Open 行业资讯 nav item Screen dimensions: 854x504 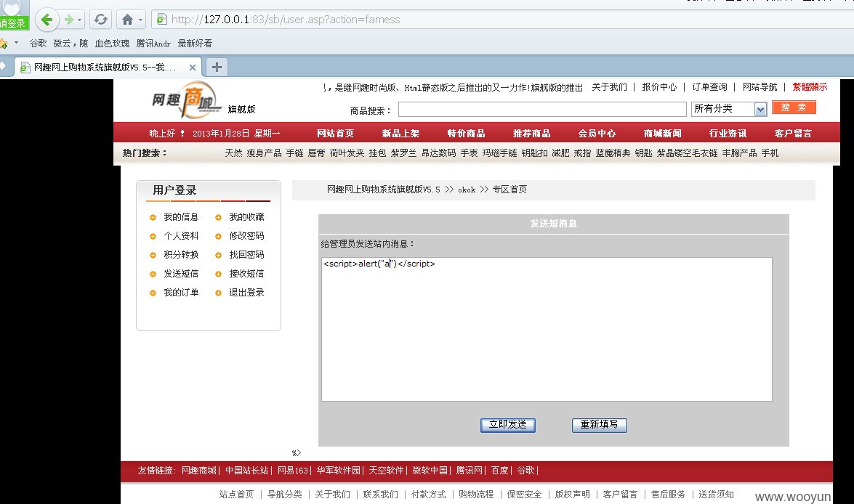point(727,134)
